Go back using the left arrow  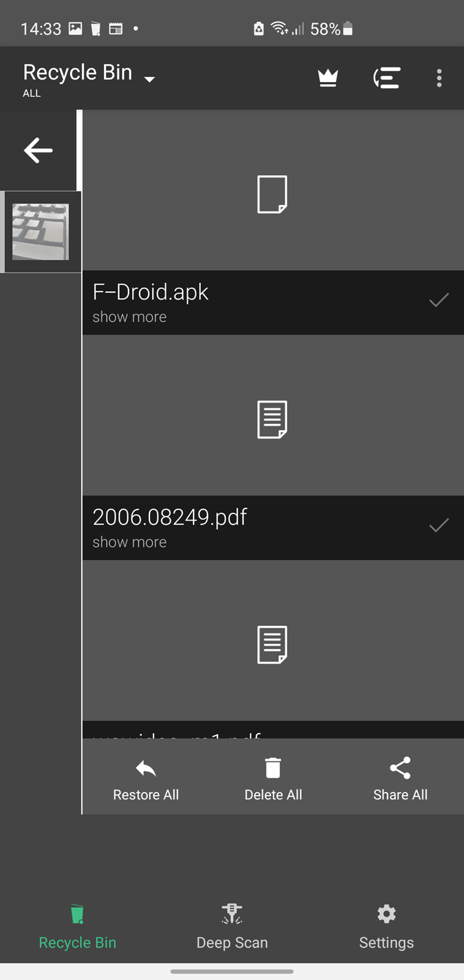click(38, 150)
